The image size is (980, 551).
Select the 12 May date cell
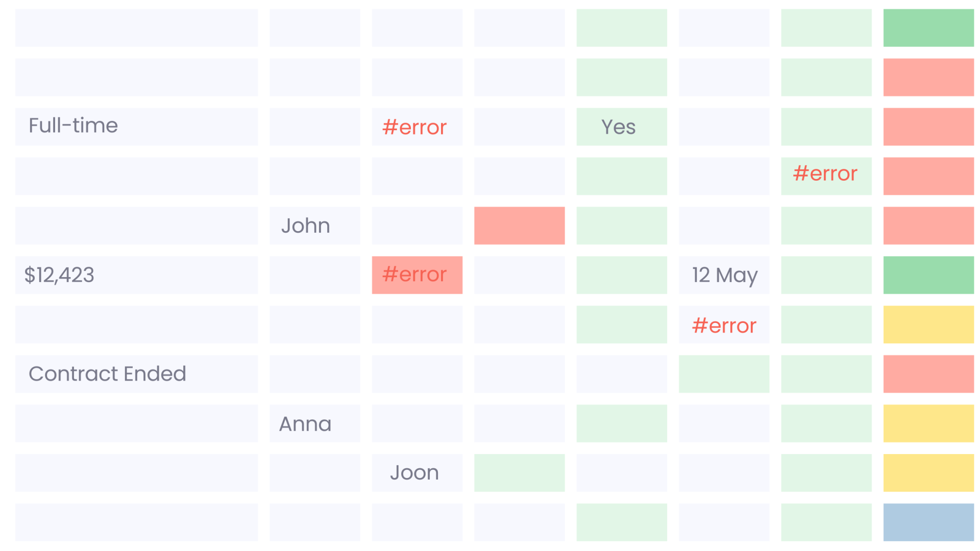(x=724, y=275)
